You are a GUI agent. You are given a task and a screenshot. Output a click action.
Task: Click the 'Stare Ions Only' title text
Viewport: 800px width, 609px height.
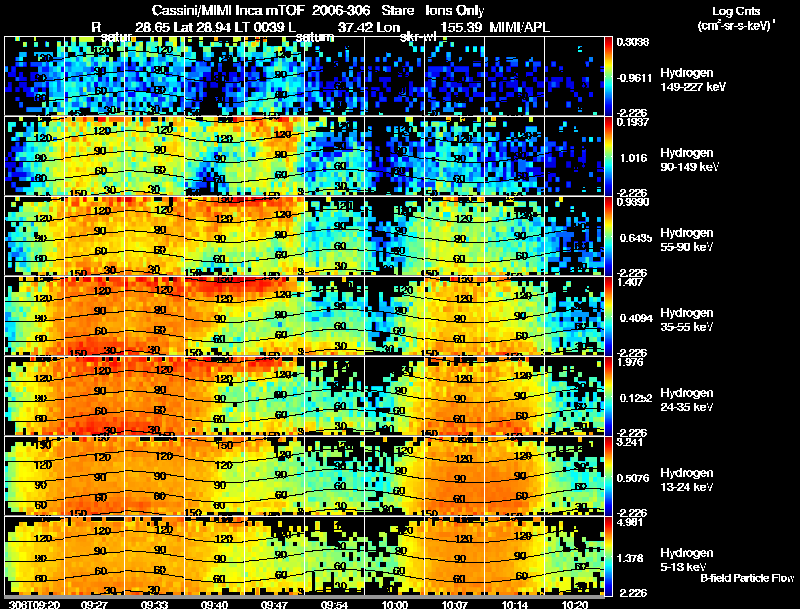(433, 11)
